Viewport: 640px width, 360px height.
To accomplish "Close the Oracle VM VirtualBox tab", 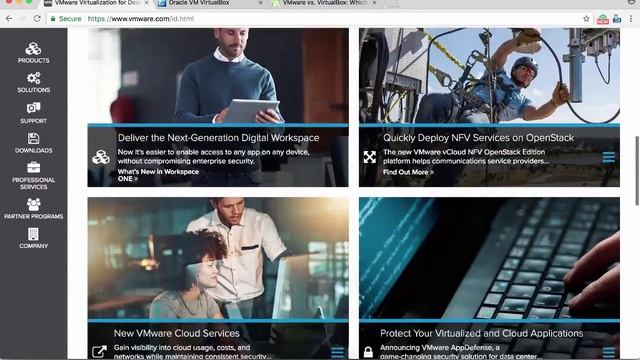I will point(261,3).
